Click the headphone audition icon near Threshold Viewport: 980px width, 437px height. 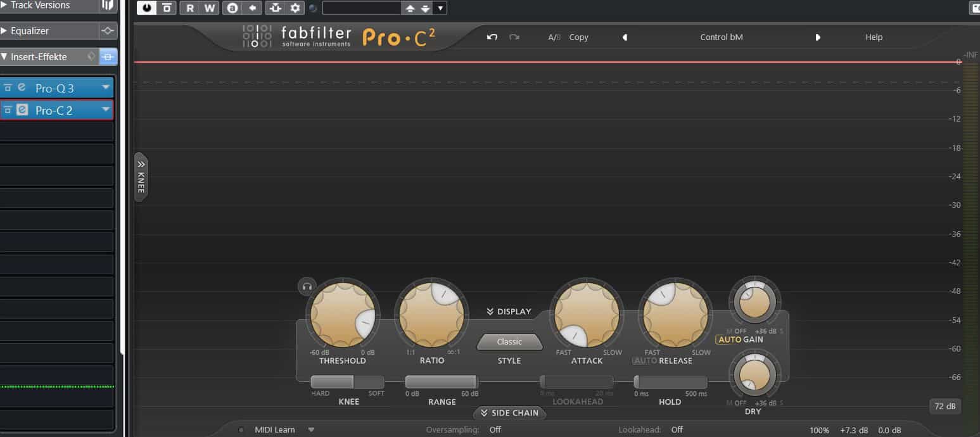click(x=307, y=286)
